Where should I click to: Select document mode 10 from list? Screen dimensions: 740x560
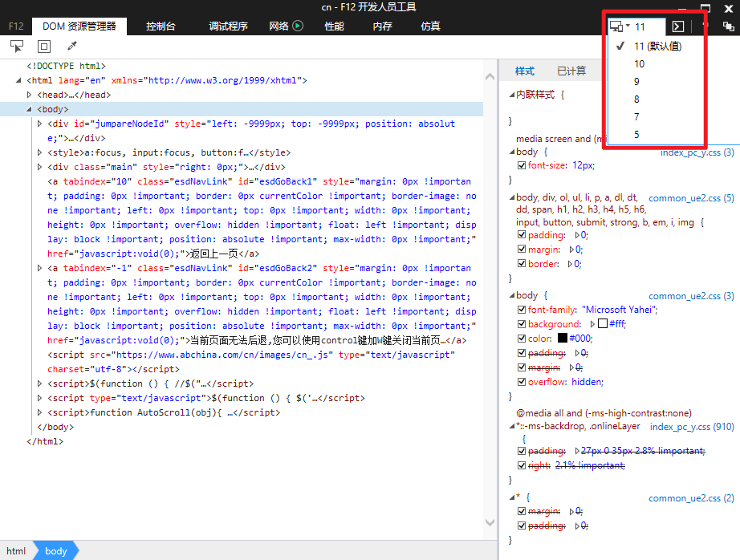639,64
